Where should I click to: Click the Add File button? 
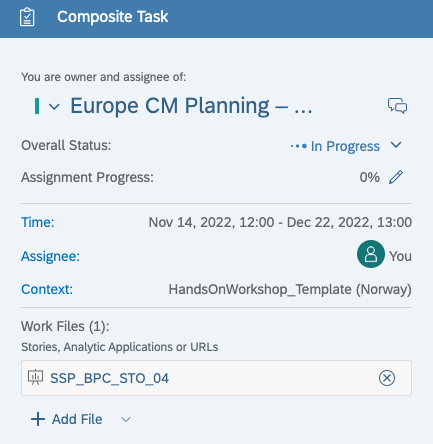67,419
